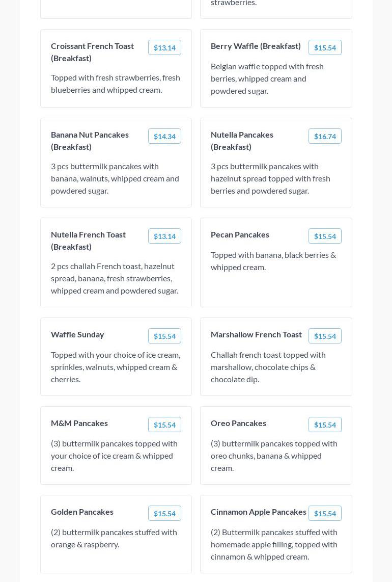Screen dimensions: 392x582
Task: Select the Waffle Sunday item title
Action: coord(77,334)
